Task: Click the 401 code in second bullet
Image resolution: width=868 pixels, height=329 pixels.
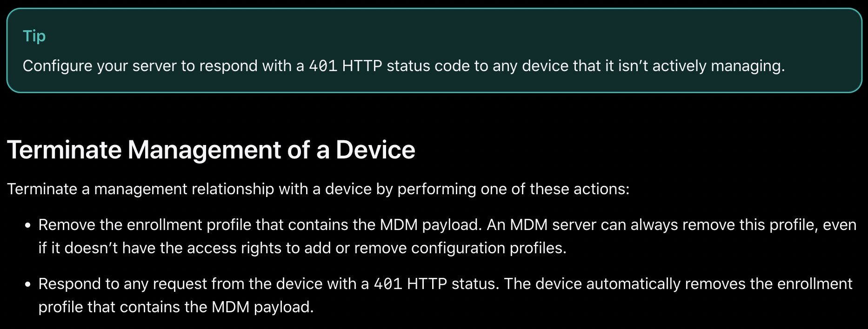Action: 388,284
